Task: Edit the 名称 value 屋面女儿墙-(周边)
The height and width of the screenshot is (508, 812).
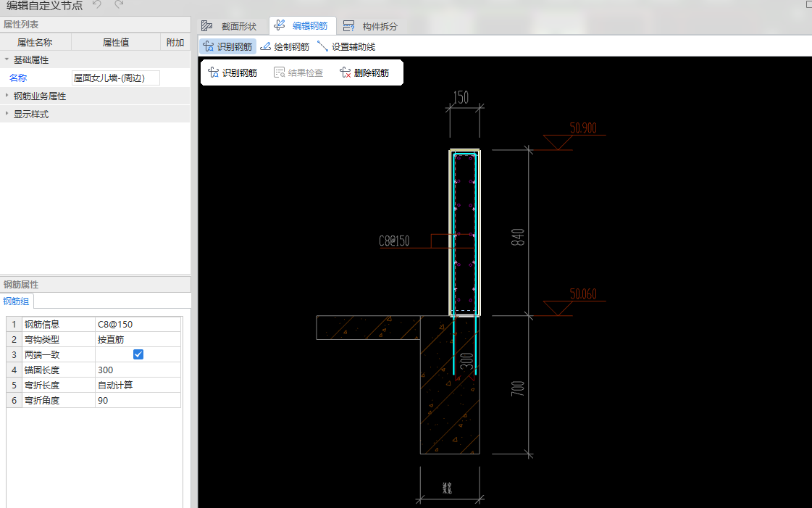Action: (x=115, y=78)
